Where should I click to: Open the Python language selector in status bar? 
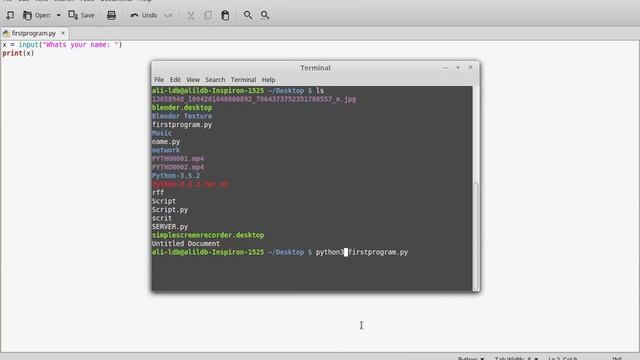pos(471,358)
